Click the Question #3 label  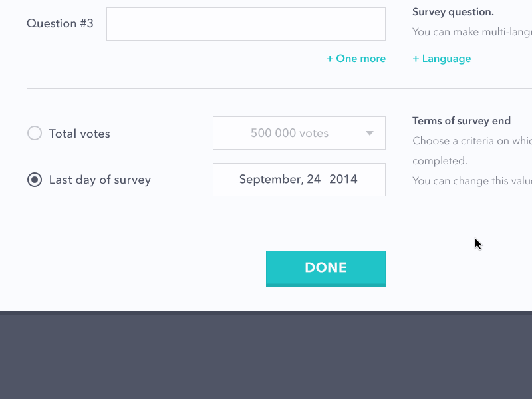pyautogui.click(x=60, y=23)
